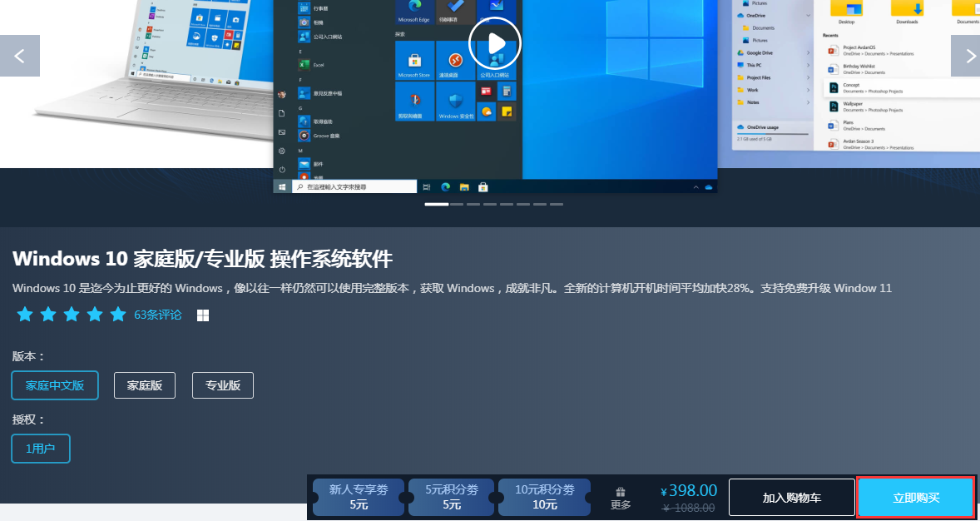Click the first rating star

point(25,315)
